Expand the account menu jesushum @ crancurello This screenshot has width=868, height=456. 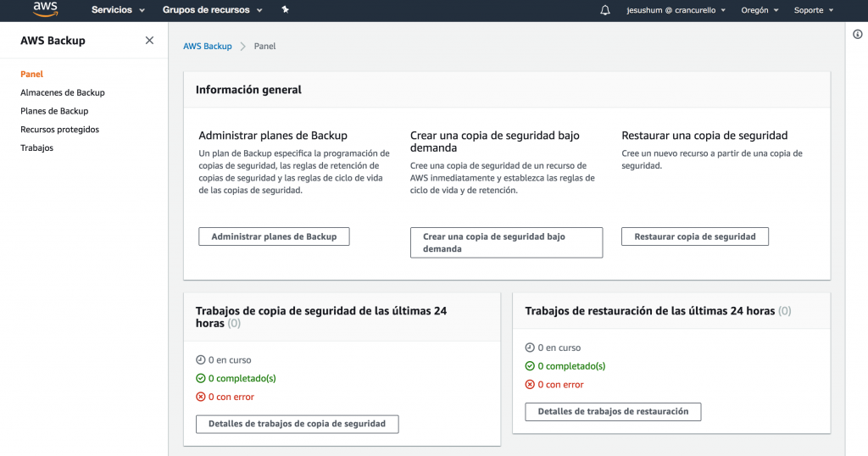(x=676, y=10)
